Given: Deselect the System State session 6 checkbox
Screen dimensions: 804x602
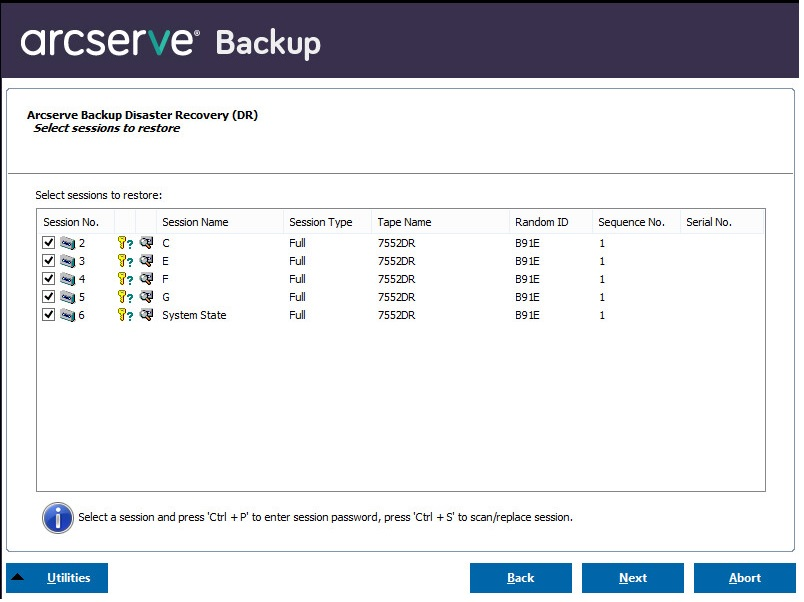Looking at the screenshot, I should point(49,315).
